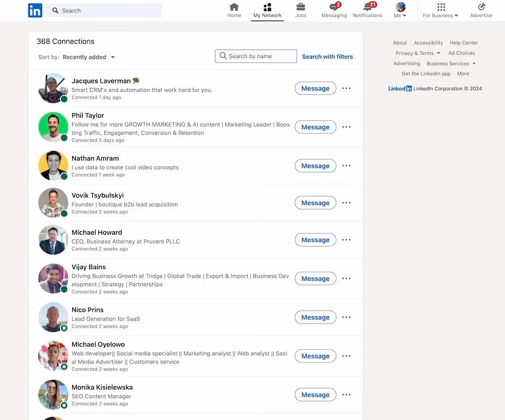Expand the Privacy & Terms dropdown

click(418, 53)
